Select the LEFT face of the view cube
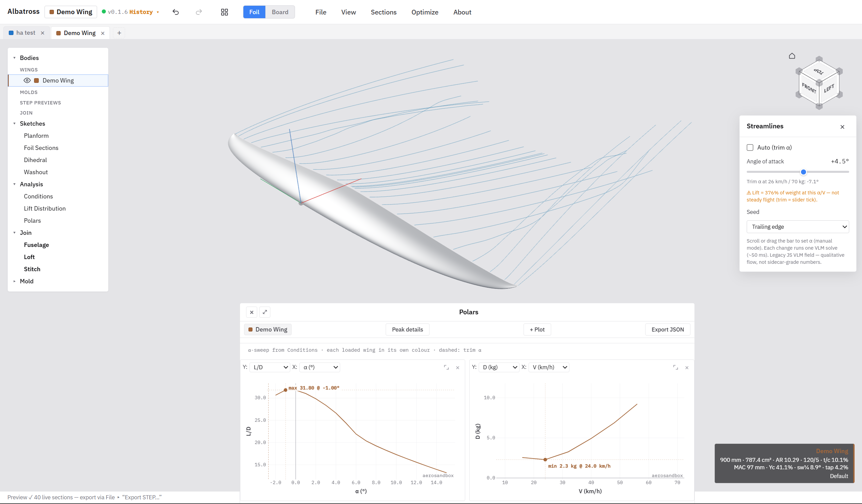 click(829, 88)
